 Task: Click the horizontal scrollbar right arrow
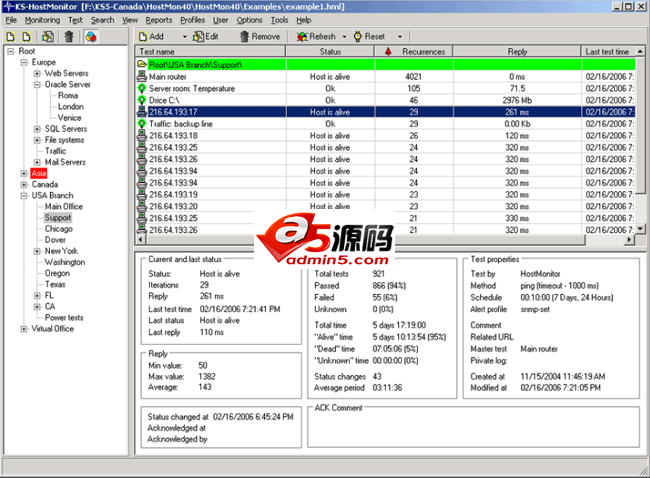coord(630,239)
